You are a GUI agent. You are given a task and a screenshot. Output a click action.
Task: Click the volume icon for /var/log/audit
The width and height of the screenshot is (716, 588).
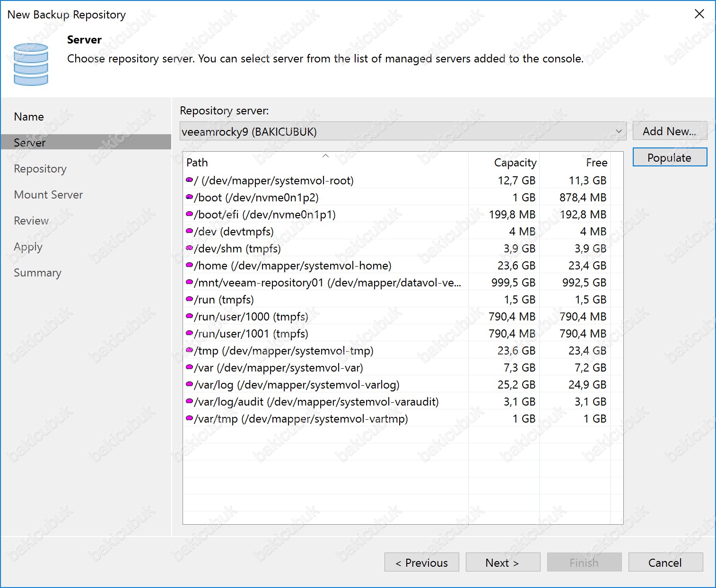coord(190,401)
